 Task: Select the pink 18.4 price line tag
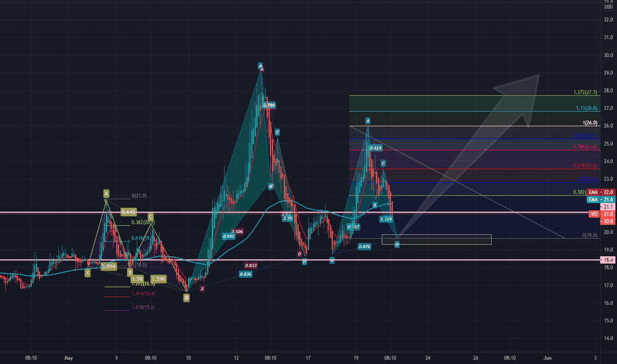(608, 260)
